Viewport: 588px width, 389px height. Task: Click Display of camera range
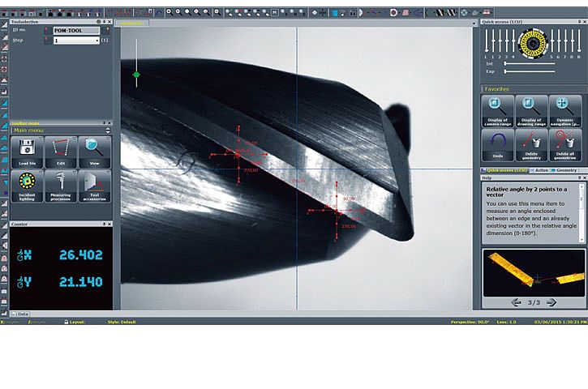click(498, 111)
